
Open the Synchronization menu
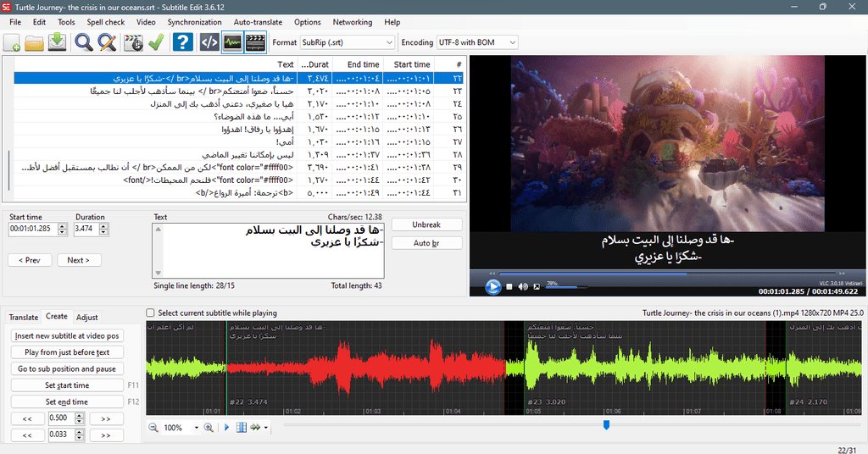(194, 22)
